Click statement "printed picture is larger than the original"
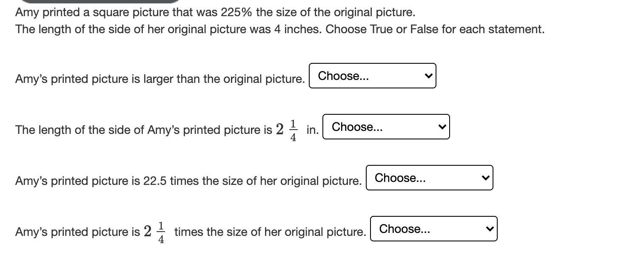 click(x=160, y=79)
